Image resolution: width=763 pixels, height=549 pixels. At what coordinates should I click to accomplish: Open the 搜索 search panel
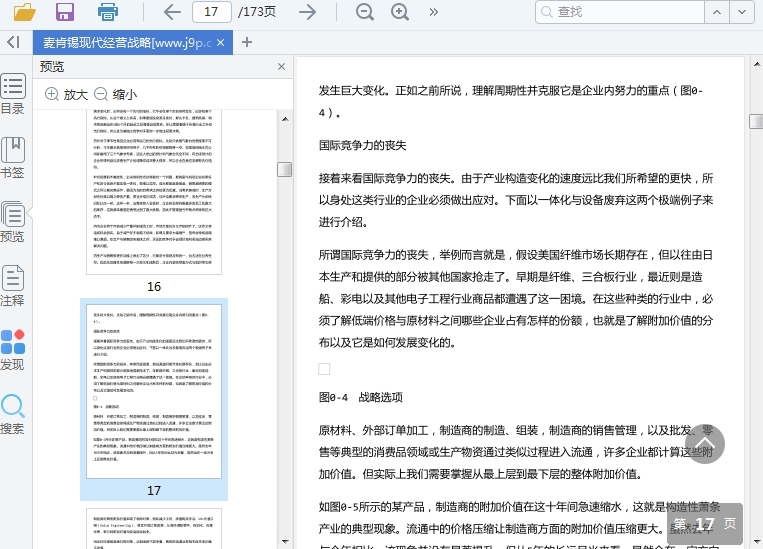tap(13, 414)
